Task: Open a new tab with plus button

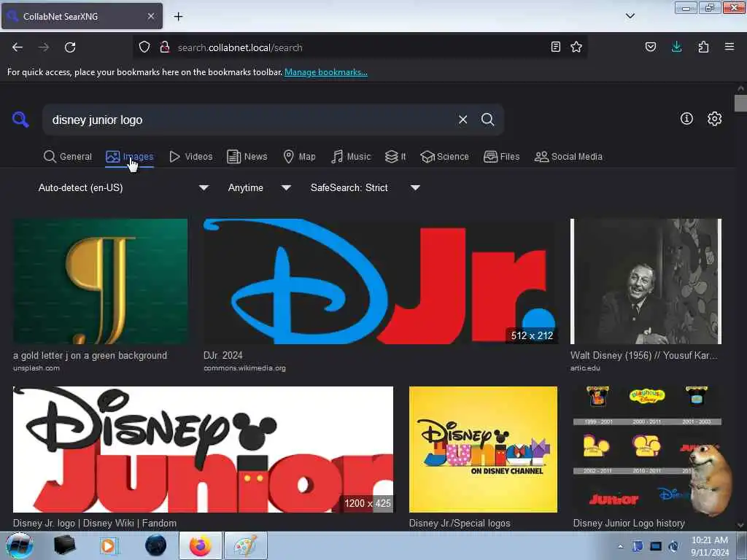Action: 178,17
